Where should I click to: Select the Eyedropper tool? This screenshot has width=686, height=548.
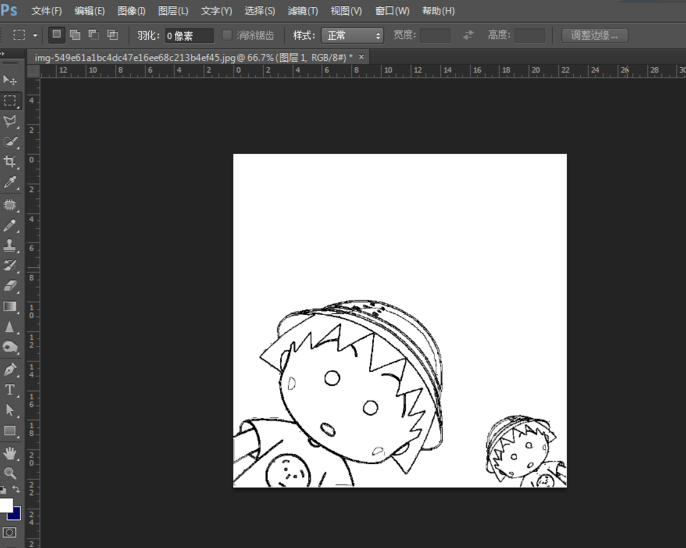tap(10, 182)
